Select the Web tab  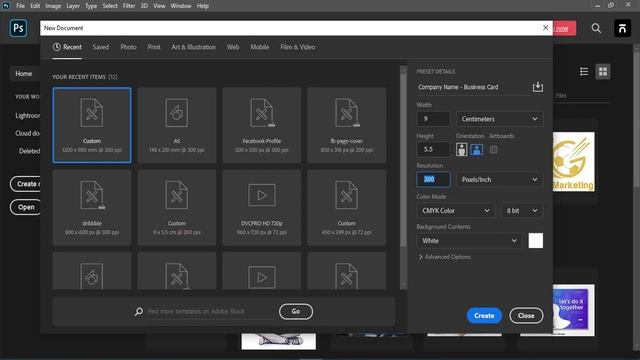[233, 47]
